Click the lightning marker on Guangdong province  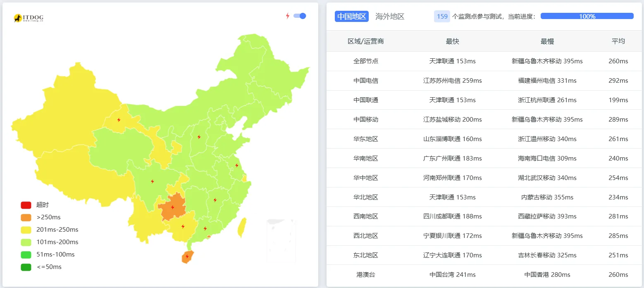tap(205, 228)
